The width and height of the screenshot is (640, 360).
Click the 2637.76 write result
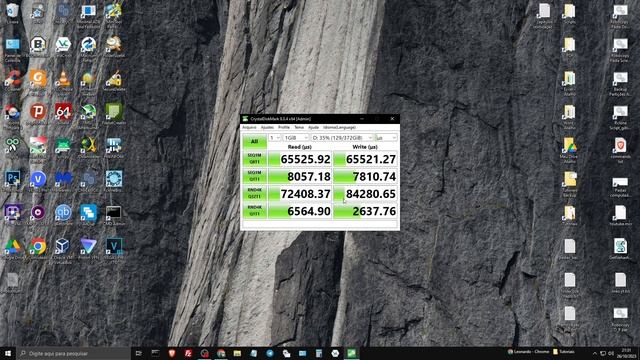tap(365, 211)
